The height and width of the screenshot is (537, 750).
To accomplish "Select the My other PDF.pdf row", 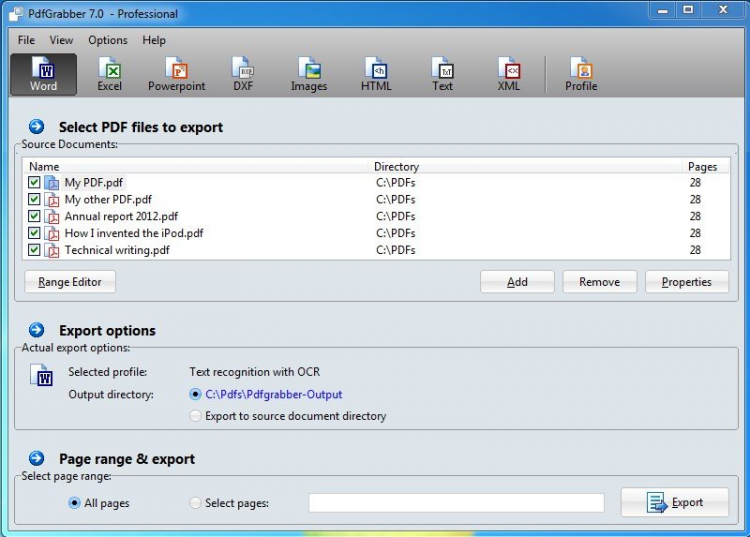I will pyautogui.click(x=376, y=199).
